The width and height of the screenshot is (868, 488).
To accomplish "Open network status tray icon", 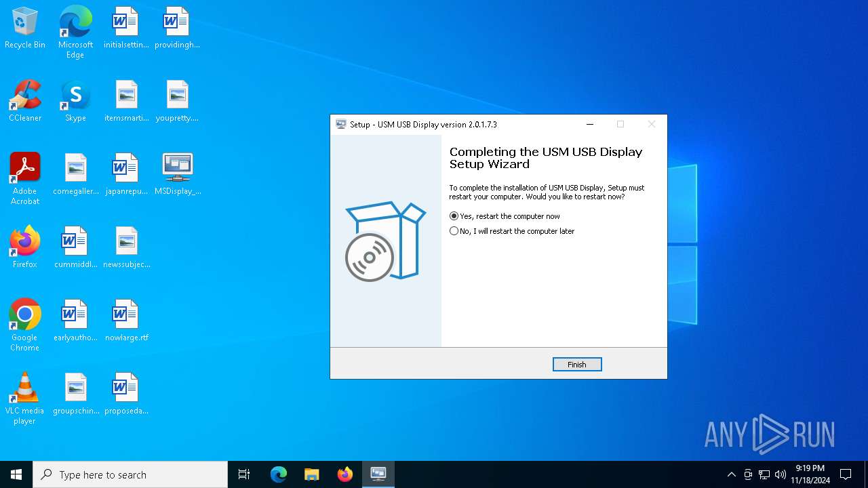I will pos(764,474).
